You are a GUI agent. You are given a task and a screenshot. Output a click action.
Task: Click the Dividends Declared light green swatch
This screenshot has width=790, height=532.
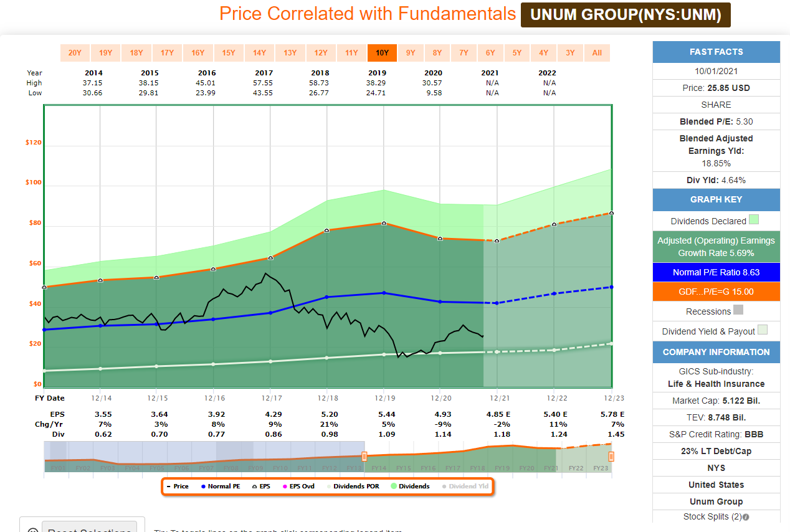(754, 220)
